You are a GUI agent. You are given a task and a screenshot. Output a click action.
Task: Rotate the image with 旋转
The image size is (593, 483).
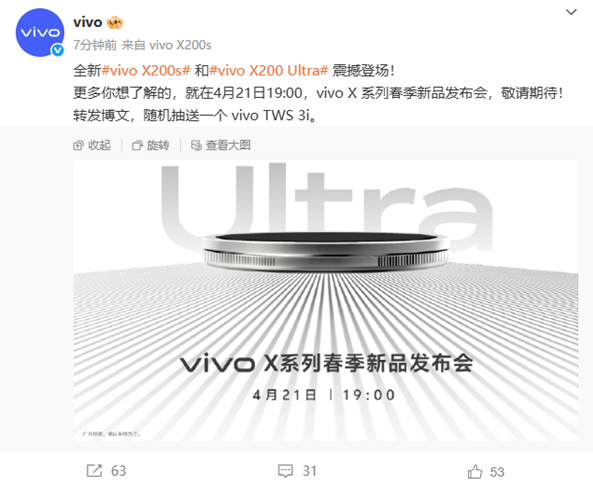tap(158, 145)
